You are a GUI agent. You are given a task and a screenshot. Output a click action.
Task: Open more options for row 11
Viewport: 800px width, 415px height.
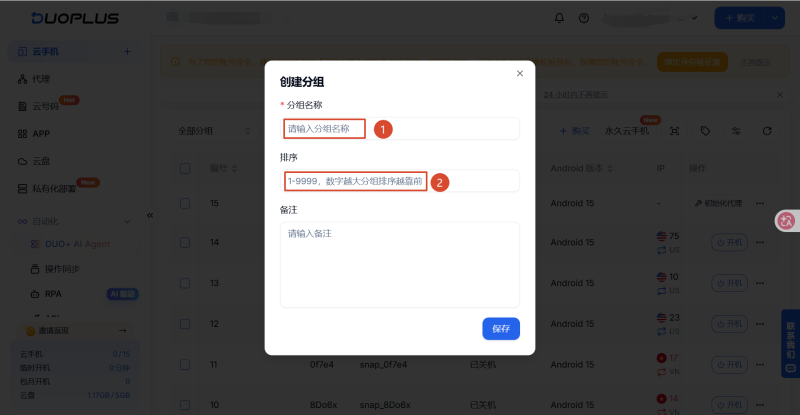click(760, 364)
